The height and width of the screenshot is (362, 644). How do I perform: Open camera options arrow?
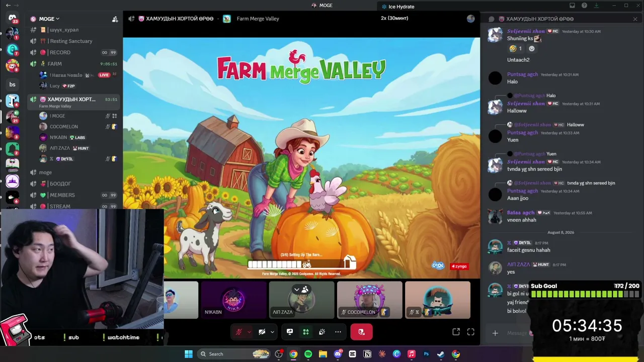272,332
